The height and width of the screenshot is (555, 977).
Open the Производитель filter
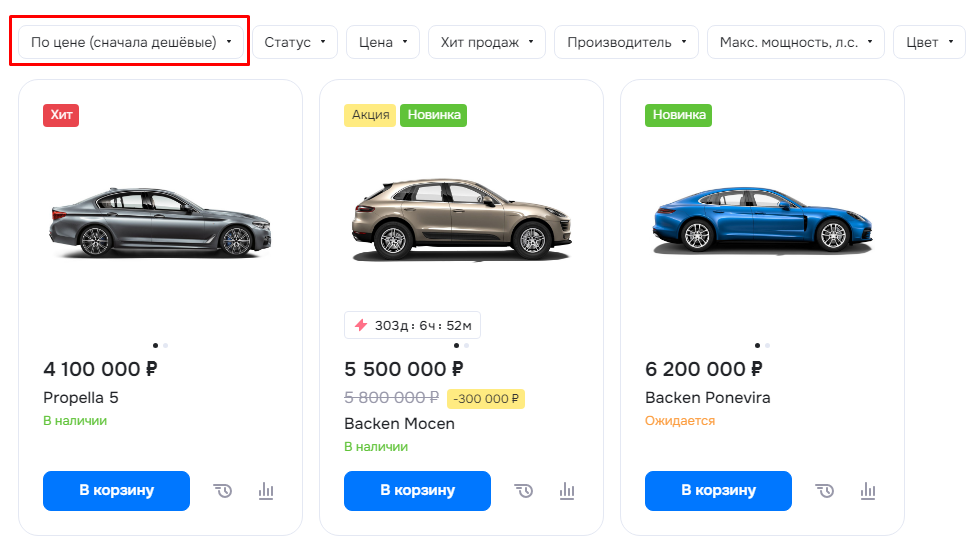pyautogui.click(x=626, y=42)
